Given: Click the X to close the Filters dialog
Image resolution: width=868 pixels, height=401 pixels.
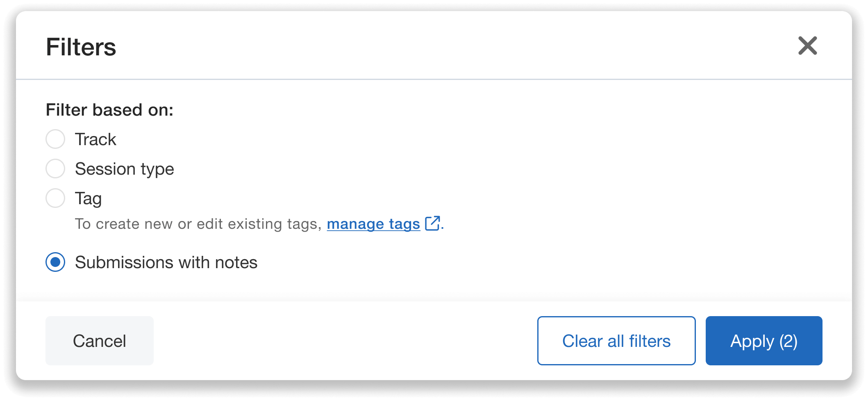Looking at the screenshot, I should [808, 46].
